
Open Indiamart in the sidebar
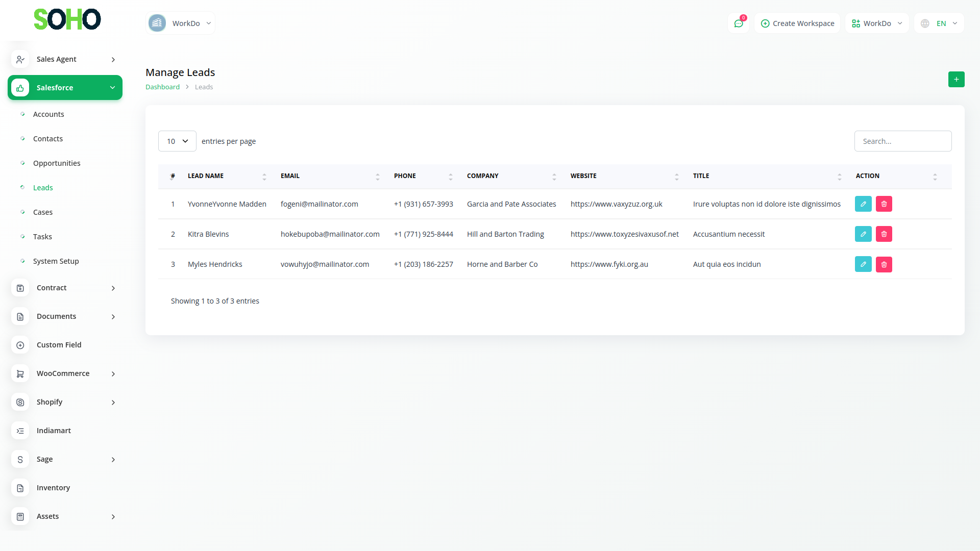click(x=54, y=431)
